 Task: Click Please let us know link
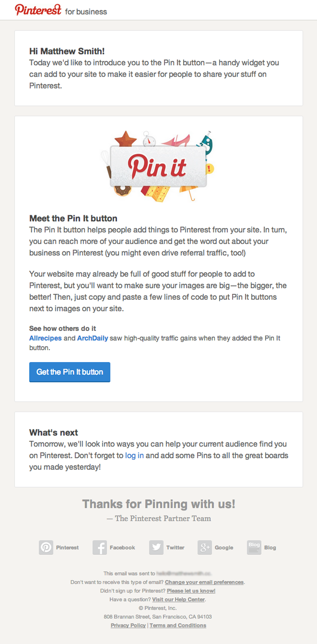(193, 591)
